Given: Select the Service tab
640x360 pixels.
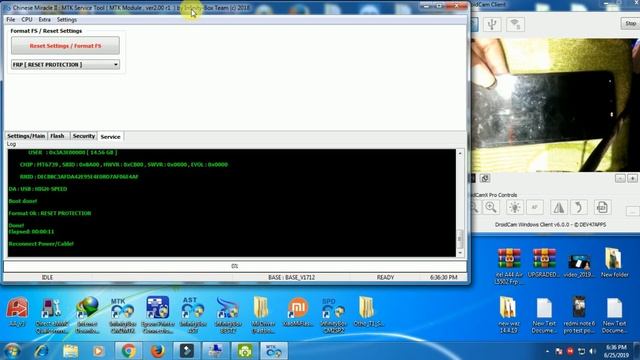Looking at the screenshot, I should (110, 136).
